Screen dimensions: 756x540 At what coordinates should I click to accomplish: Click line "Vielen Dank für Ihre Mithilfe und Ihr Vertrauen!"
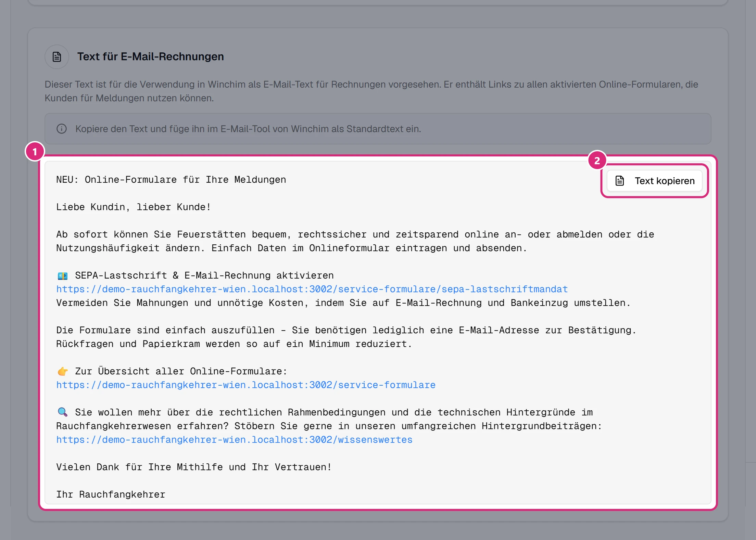(194, 467)
